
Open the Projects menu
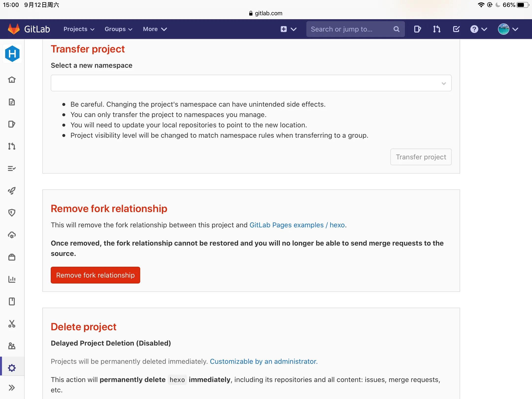click(x=79, y=29)
